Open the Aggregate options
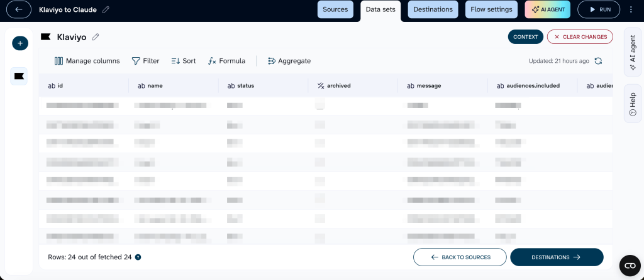The height and width of the screenshot is (280, 644). [x=289, y=61]
